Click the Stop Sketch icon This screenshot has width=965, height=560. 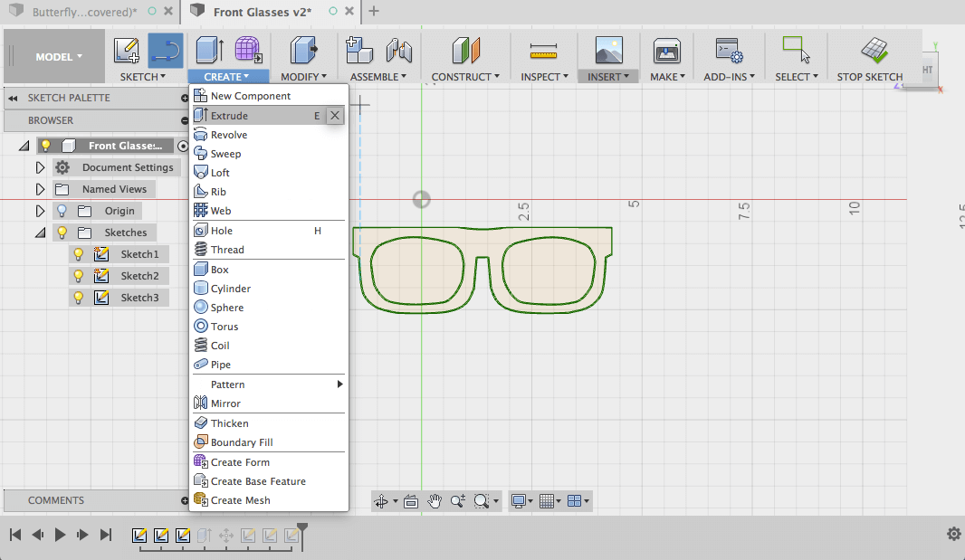[x=873, y=50]
